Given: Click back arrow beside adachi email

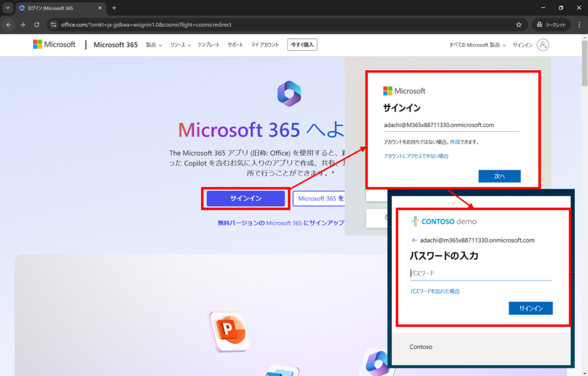Looking at the screenshot, I should click(414, 240).
